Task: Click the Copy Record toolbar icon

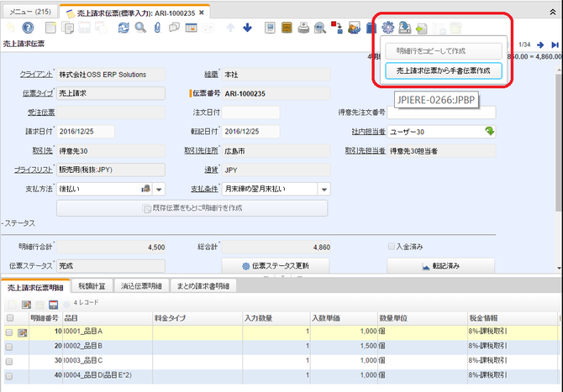Action: [67, 28]
